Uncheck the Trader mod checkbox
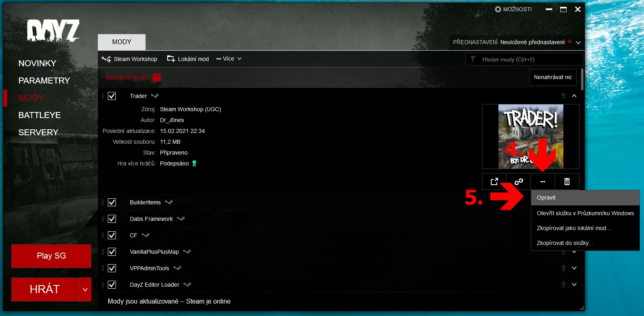Image resolution: width=644 pixels, height=316 pixels. coord(112,96)
